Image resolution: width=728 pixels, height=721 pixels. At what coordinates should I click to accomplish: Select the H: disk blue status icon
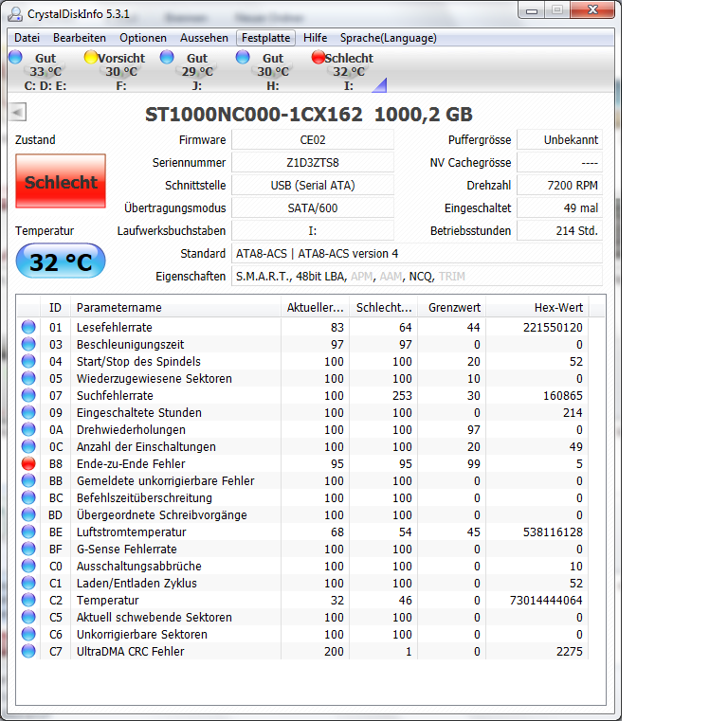tap(243, 57)
